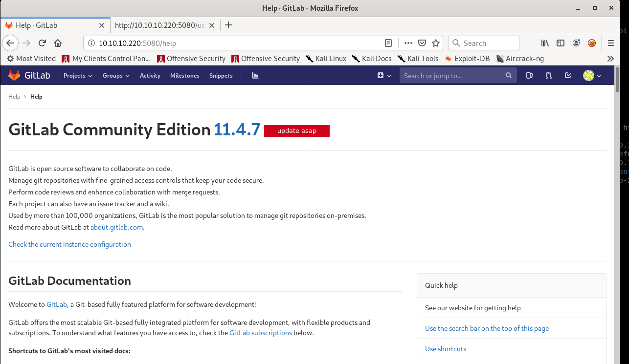Open Kali Linux bookmark
Image resolution: width=629 pixels, height=364 pixels.
(326, 59)
